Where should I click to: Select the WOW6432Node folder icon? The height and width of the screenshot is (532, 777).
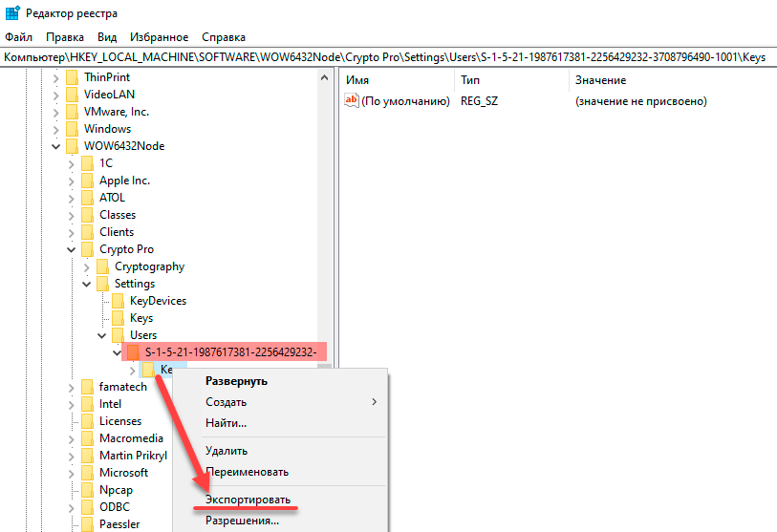pos(73,146)
